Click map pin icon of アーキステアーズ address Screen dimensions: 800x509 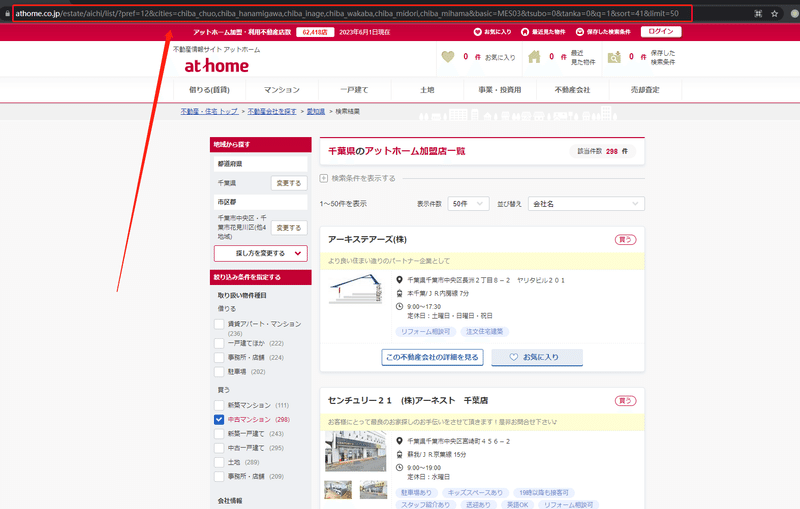[x=399, y=280]
